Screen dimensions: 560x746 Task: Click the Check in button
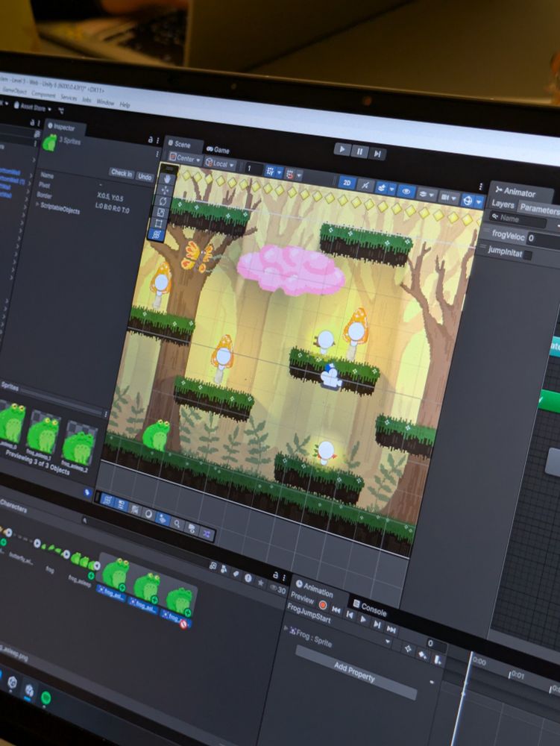[122, 173]
